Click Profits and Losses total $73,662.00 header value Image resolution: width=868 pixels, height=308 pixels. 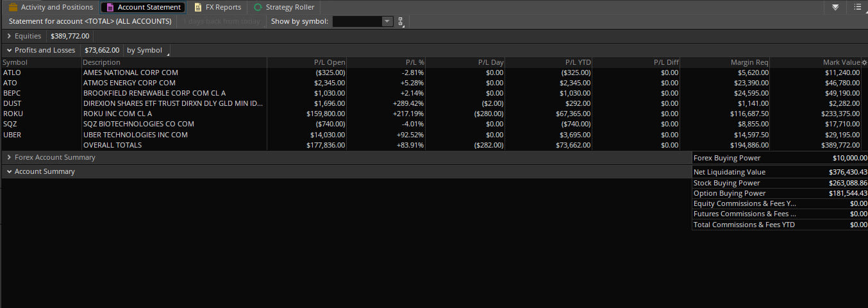[x=102, y=50]
